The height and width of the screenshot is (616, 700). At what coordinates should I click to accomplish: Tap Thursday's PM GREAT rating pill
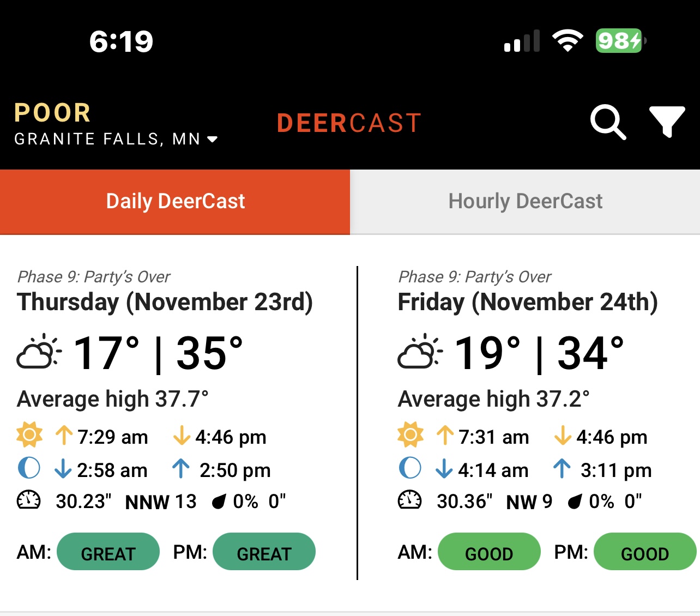coord(264,552)
